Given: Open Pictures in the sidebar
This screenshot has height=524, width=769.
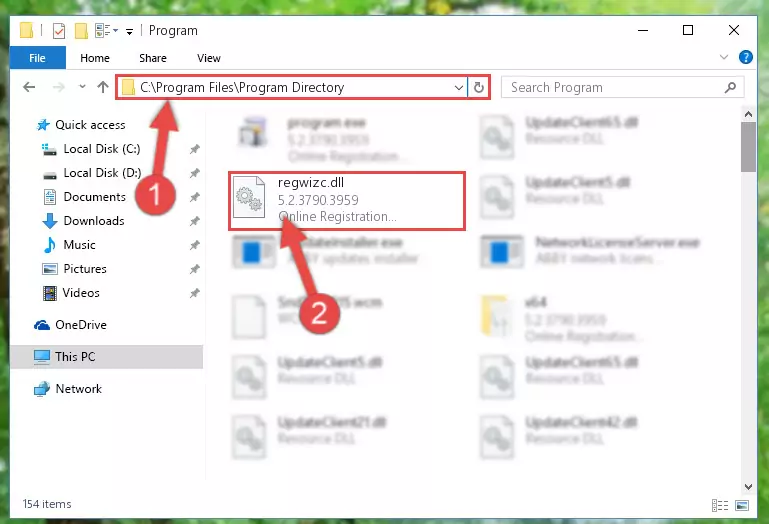Looking at the screenshot, I should (75, 269).
